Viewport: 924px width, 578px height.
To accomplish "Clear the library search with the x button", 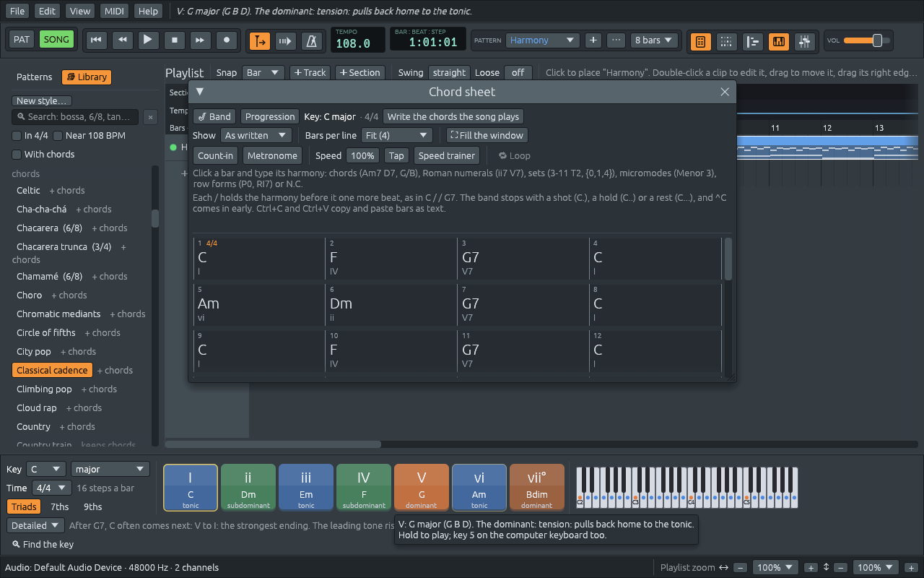I will [x=150, y=117].
